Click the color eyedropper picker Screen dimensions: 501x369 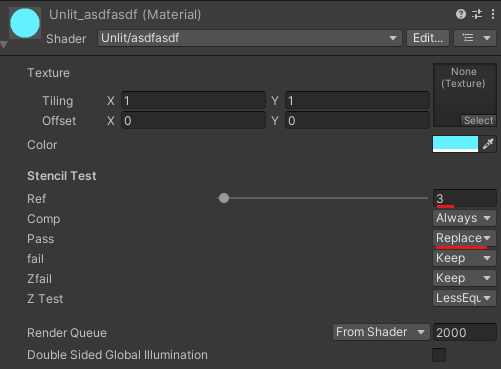coord(488,144)
